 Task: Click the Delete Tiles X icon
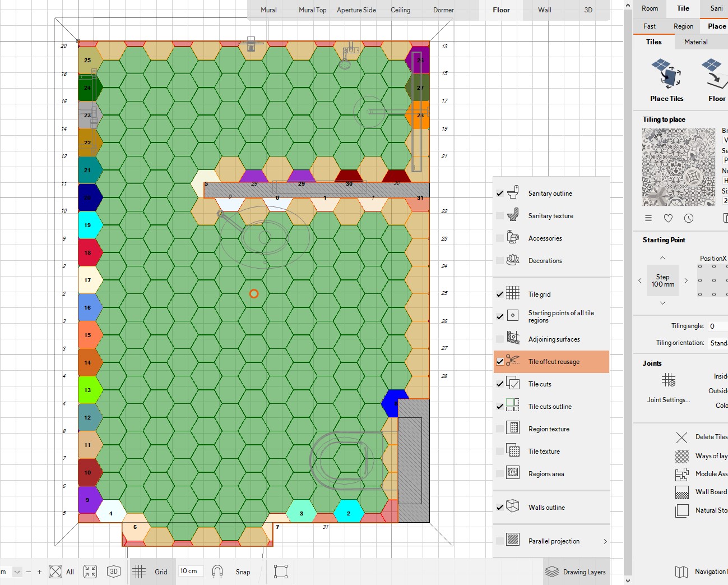coord(681,437)
